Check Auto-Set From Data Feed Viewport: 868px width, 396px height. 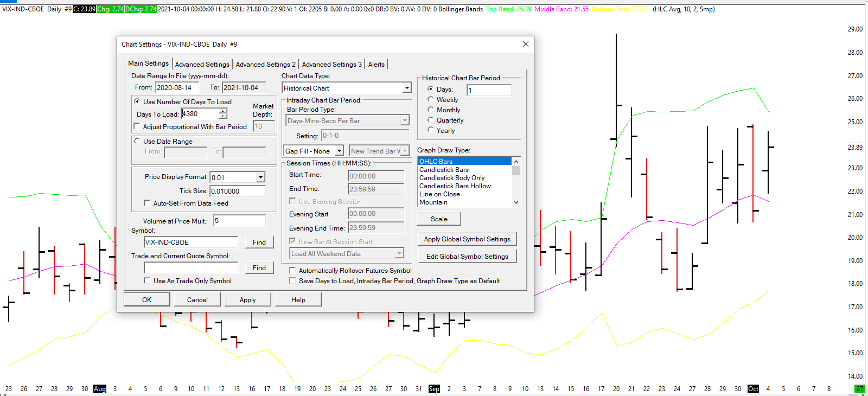click(x=147, y=203)
